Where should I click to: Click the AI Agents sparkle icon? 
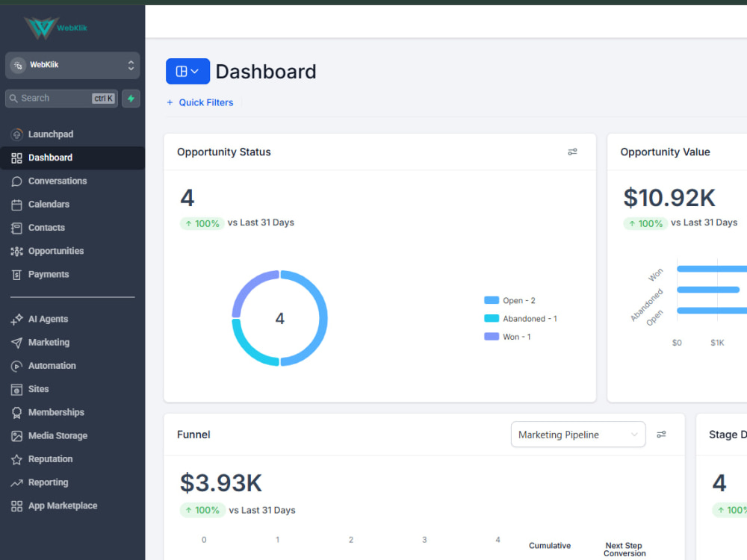[16, 320]
